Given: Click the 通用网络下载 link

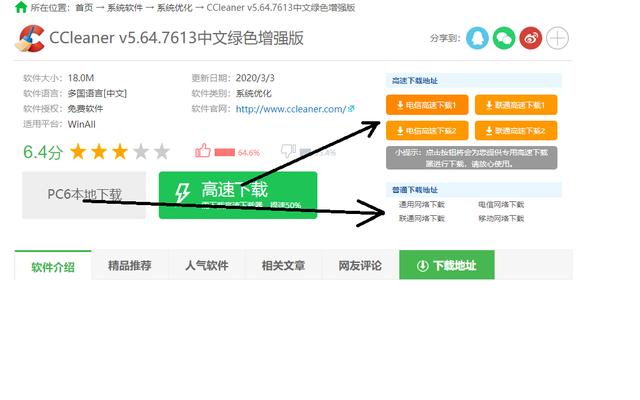Looking at the screenshot, I should click(422, 204).
